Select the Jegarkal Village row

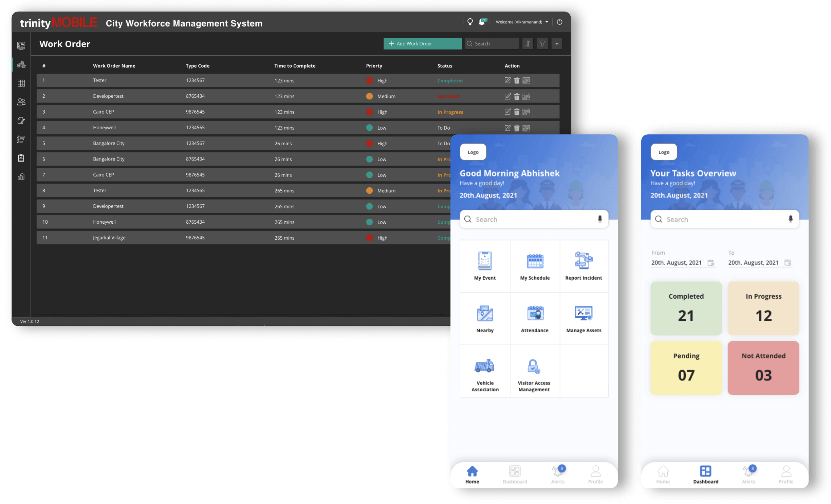point(243,238)
